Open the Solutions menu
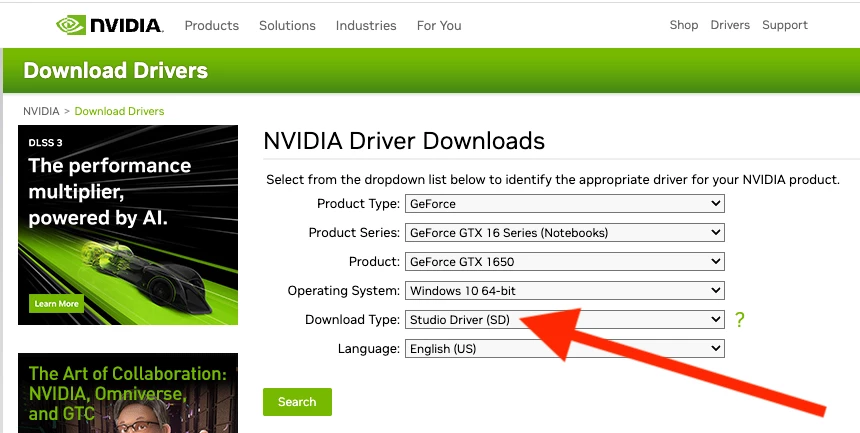Screen dimensions: 860x433 click(x=287, y=25)
